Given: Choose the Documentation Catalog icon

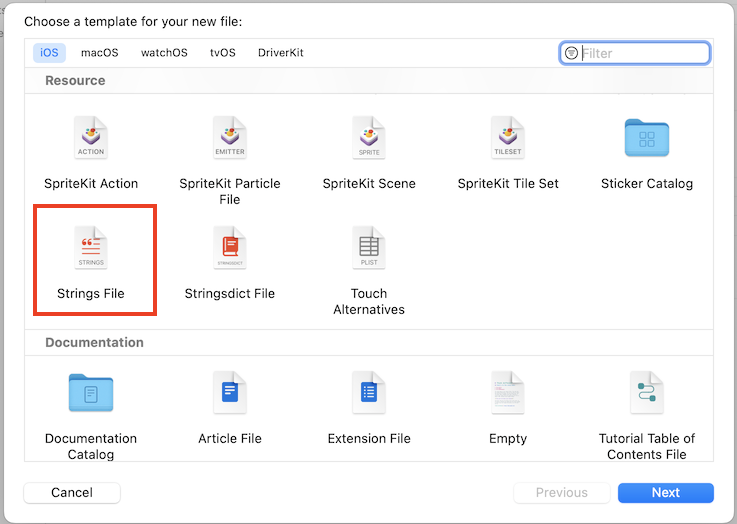Looking at the screenshot, I should pos(91,393).
